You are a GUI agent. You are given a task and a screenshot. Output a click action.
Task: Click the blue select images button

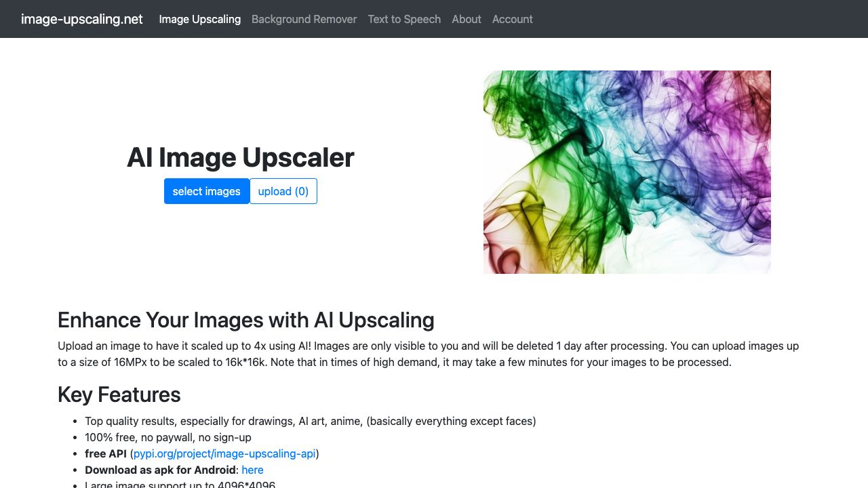tap(207, 191)
